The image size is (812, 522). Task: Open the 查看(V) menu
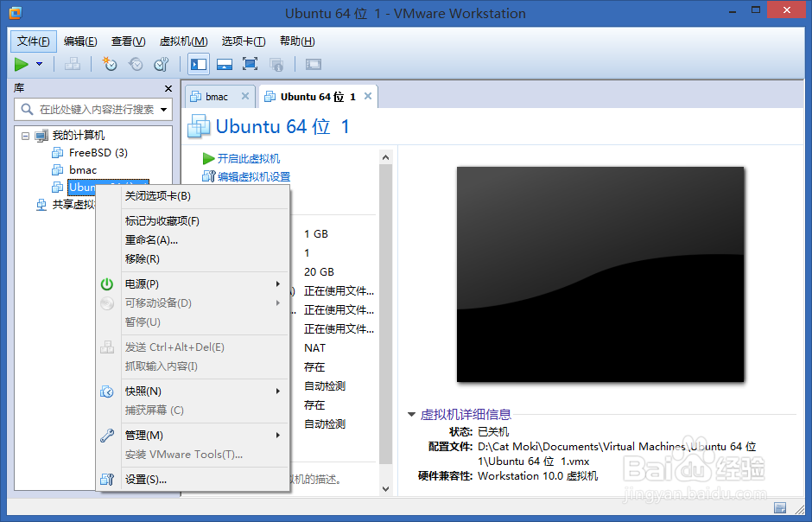tap(128, 41)
